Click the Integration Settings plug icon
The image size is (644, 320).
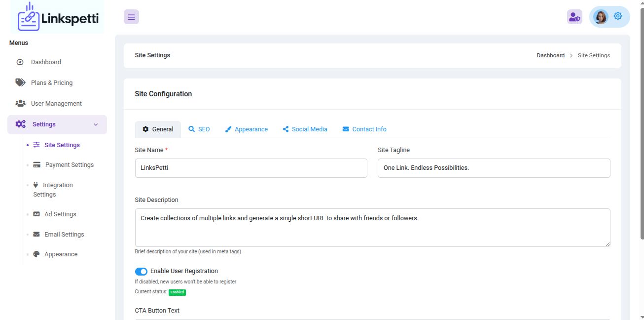36,185
